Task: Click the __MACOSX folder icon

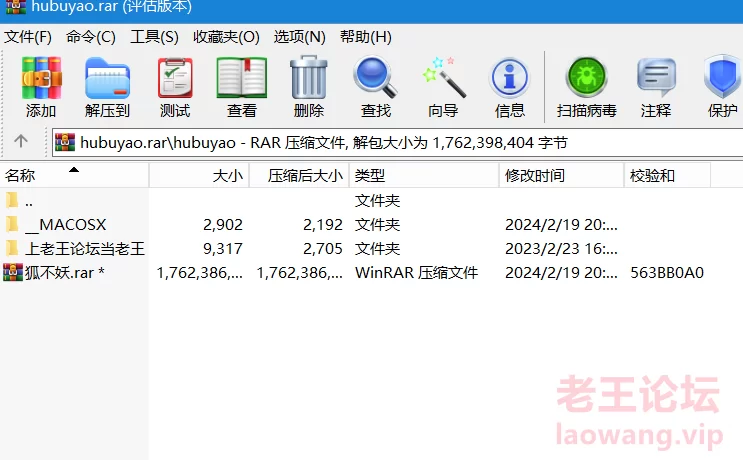Action: [x=12, y=224]
